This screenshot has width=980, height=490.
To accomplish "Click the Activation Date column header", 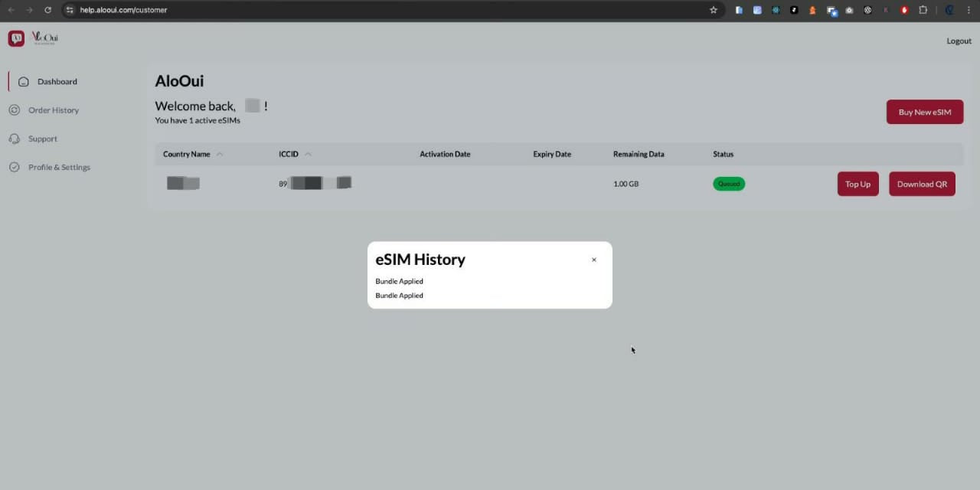I will 445,154.
